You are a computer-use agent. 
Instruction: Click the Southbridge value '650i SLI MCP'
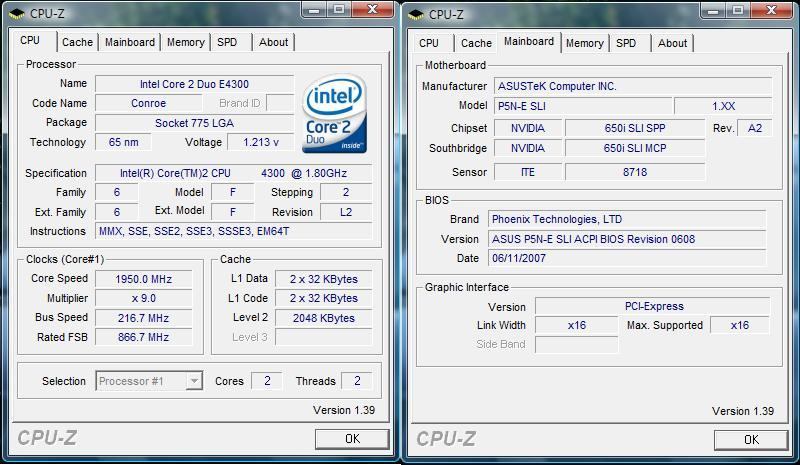point(635,148)
